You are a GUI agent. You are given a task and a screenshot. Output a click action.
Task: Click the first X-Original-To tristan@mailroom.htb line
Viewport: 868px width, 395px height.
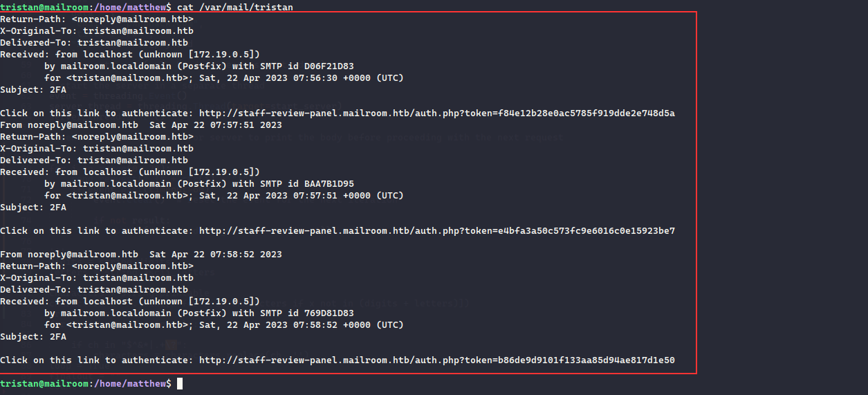point(97,30)
